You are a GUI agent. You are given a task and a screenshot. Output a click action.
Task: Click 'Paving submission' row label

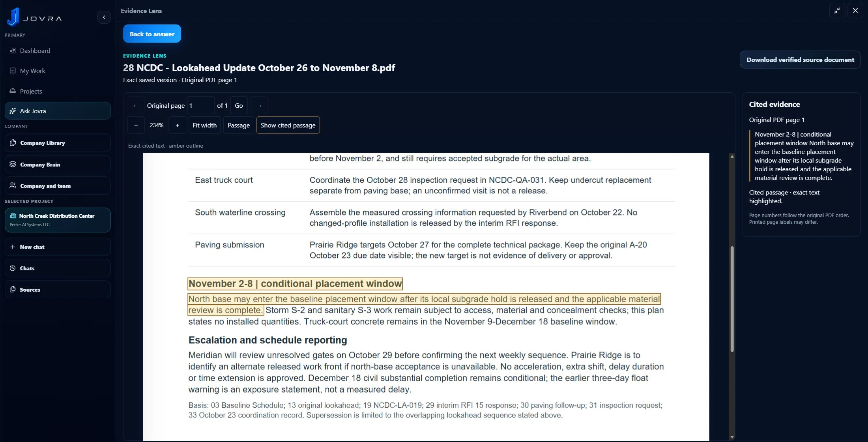pyautogui.click(x=230, y=245)
